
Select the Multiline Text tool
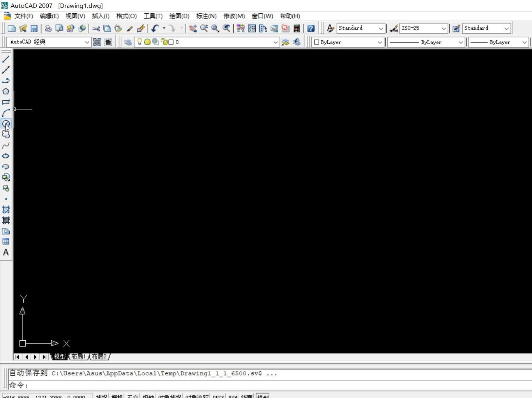pos(6,252)
